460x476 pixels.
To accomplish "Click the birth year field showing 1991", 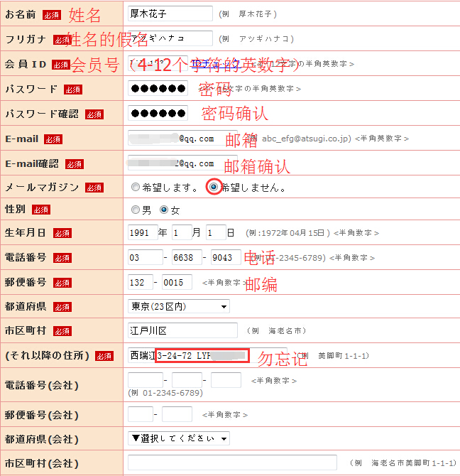I will point(143,232).
